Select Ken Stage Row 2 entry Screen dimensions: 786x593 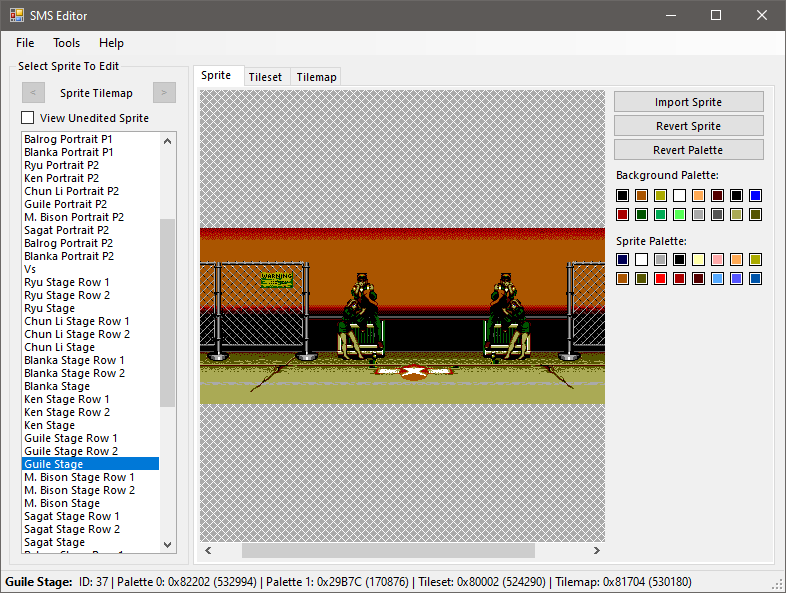[91, 413]
